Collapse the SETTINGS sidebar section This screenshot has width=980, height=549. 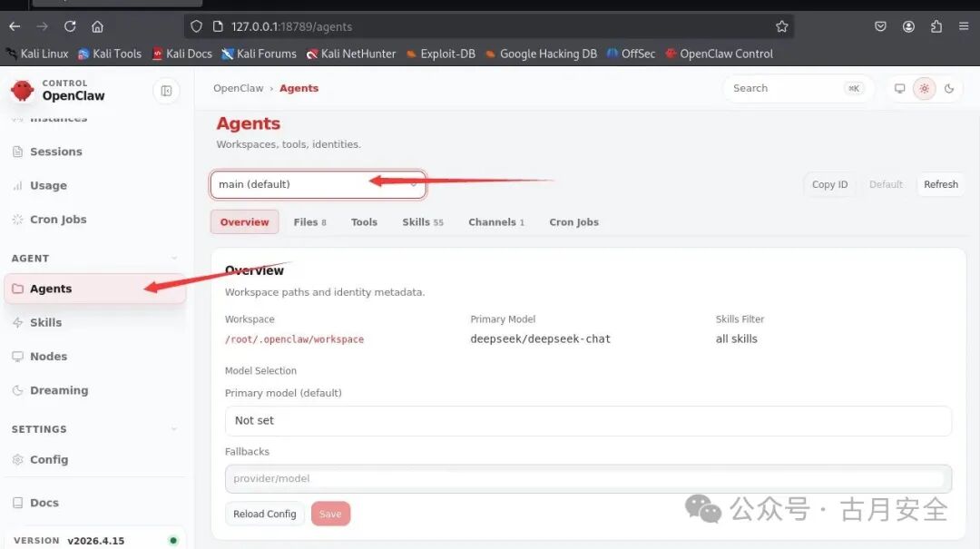click(173, 429)
